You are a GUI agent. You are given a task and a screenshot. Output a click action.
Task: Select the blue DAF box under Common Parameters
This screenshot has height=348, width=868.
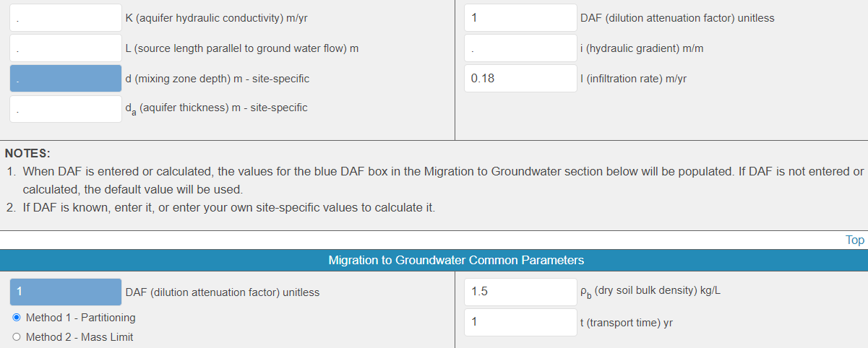coord(65,292)
